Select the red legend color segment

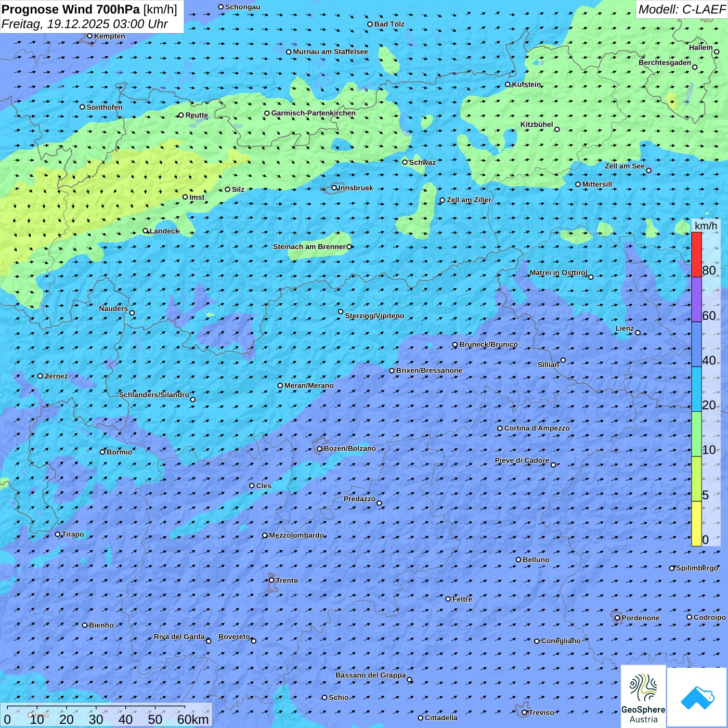696,254
